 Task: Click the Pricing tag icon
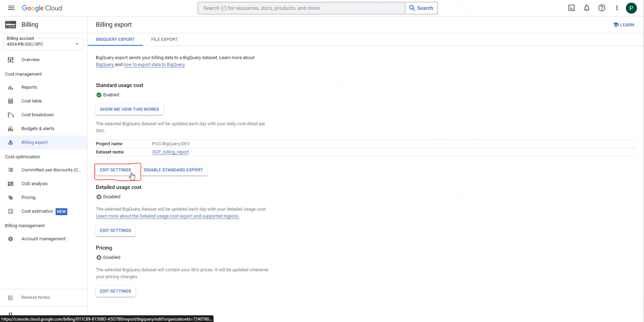pyautogui.click(x=10, y=197)
